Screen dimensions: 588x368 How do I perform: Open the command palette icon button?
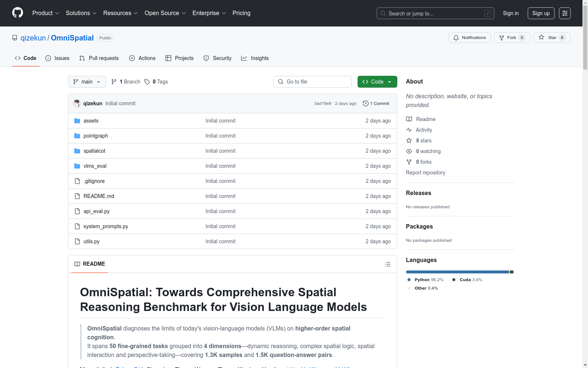click(565, 13)
